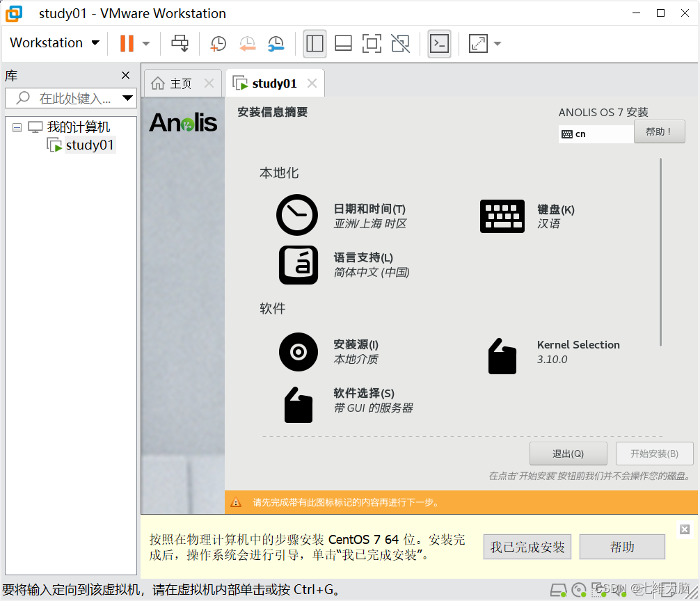
Task: Click the 退出(Q) button
Action: coord(568,454)
